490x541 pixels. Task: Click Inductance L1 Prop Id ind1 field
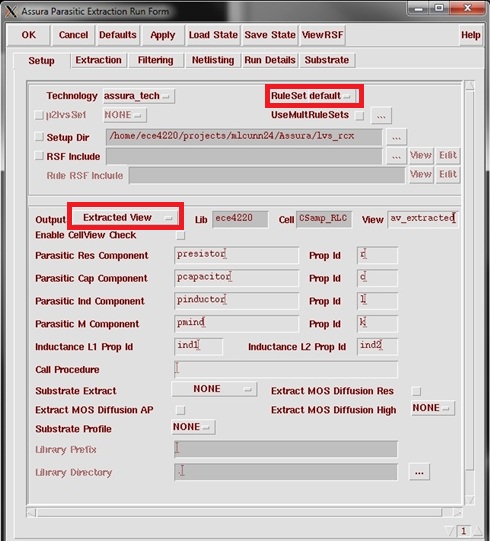198,346
